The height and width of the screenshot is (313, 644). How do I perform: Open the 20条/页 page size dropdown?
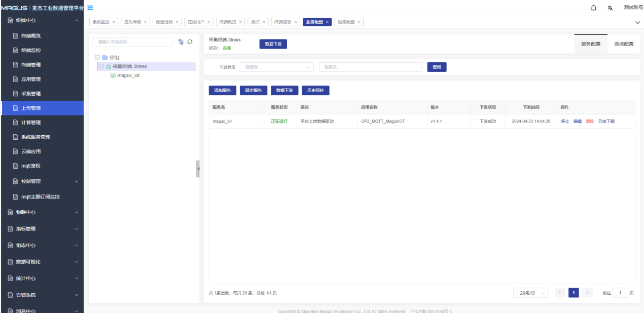[x=530, y=293]
